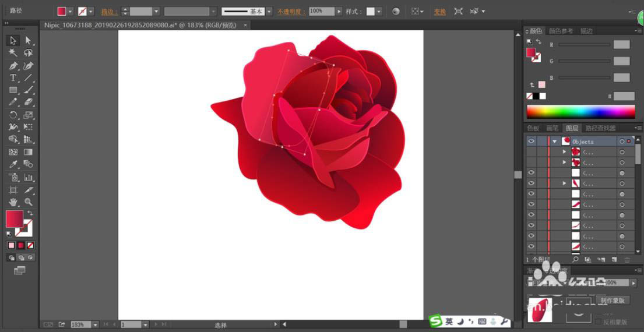644x332 pixels.
Task: Open stroke weight dropdown
Action: (x=156, y=12)
